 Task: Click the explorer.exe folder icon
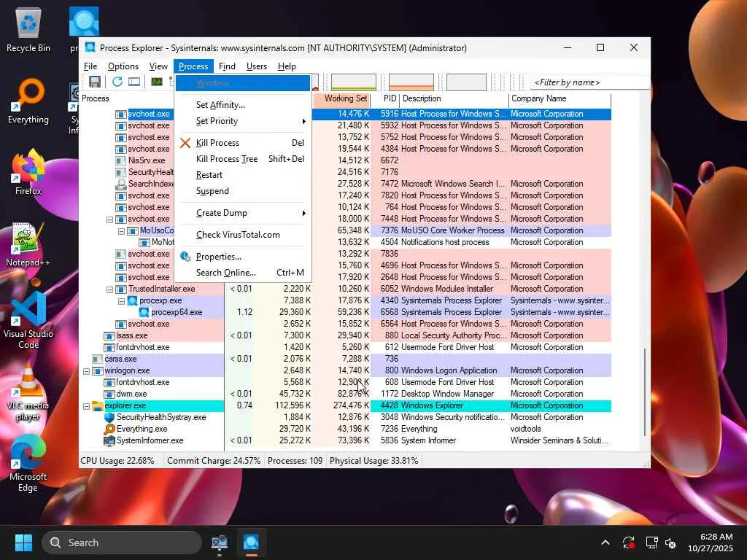coord(98,405)
